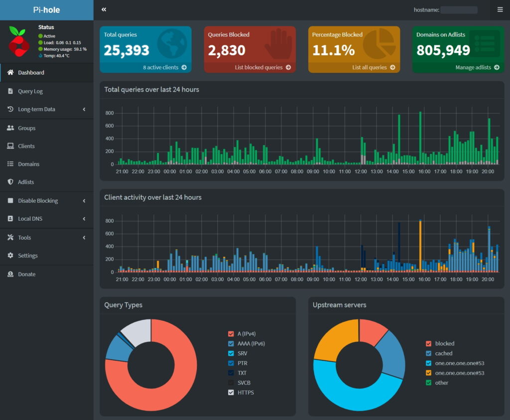
Task: Expand the Local DNS submenu
Action: [x=30, y=219]
